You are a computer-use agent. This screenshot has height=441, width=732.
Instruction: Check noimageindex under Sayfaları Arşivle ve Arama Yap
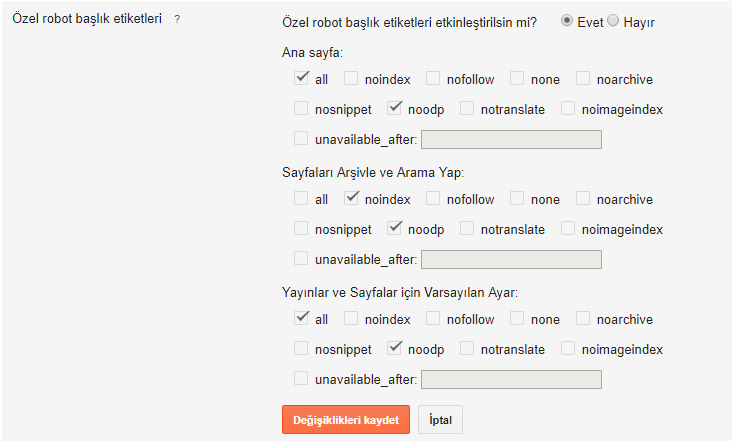pos(568,229)
